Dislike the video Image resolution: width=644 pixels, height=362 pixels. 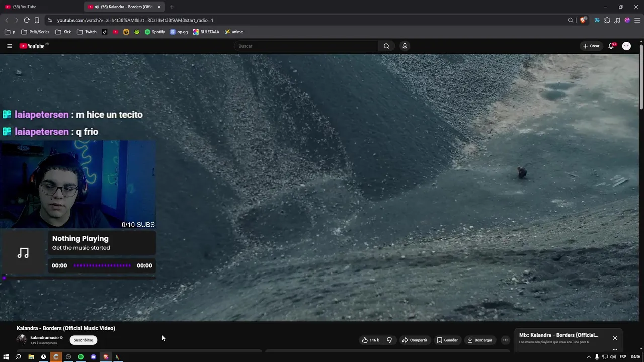coord(389,340)
